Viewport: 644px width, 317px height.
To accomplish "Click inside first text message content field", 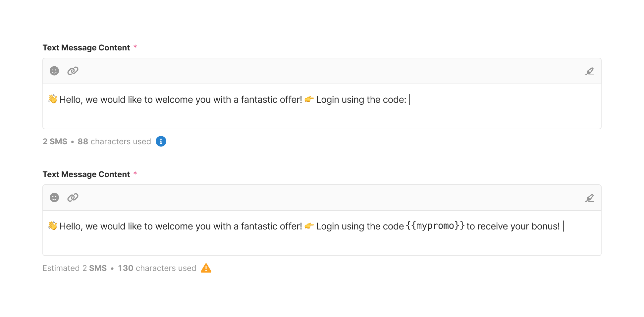I will click(x=321, y=114).
